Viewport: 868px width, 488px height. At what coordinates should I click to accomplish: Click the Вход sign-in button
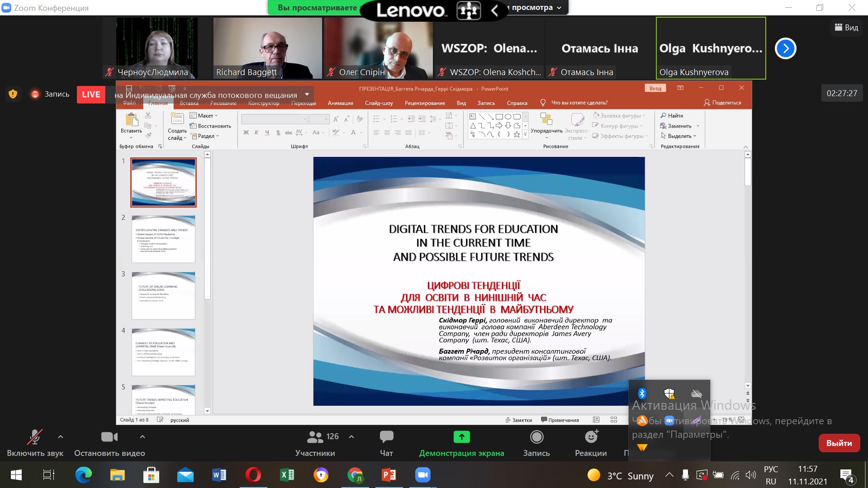point(655,88)
